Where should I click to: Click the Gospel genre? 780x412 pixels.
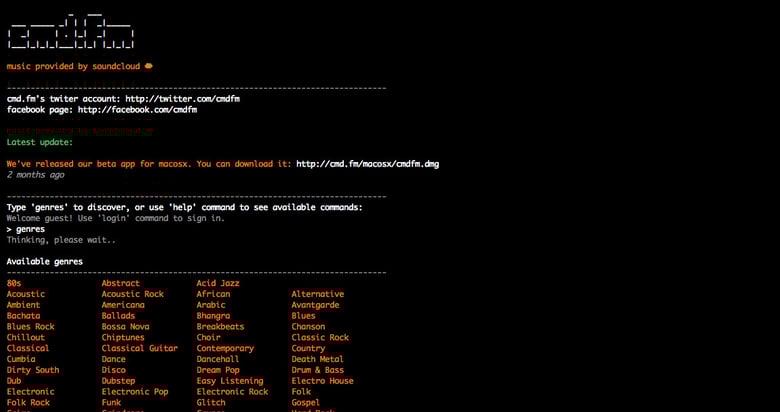tap(306, 403)
